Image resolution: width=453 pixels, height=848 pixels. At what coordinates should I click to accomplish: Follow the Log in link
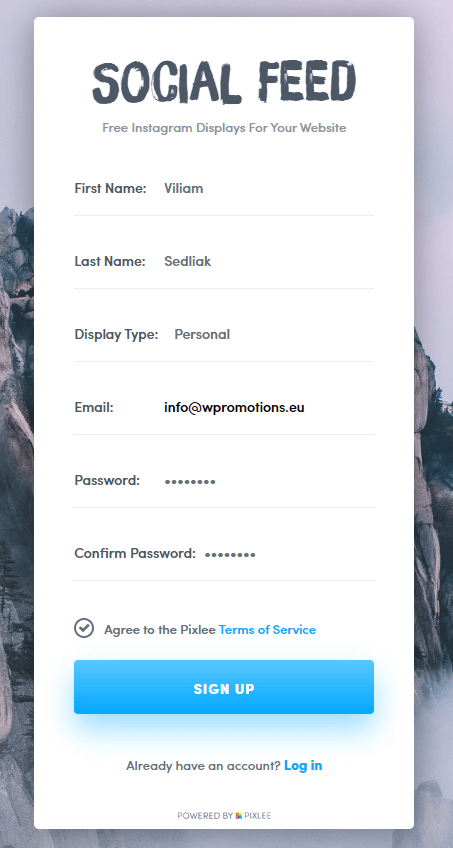tap(303, 765)
